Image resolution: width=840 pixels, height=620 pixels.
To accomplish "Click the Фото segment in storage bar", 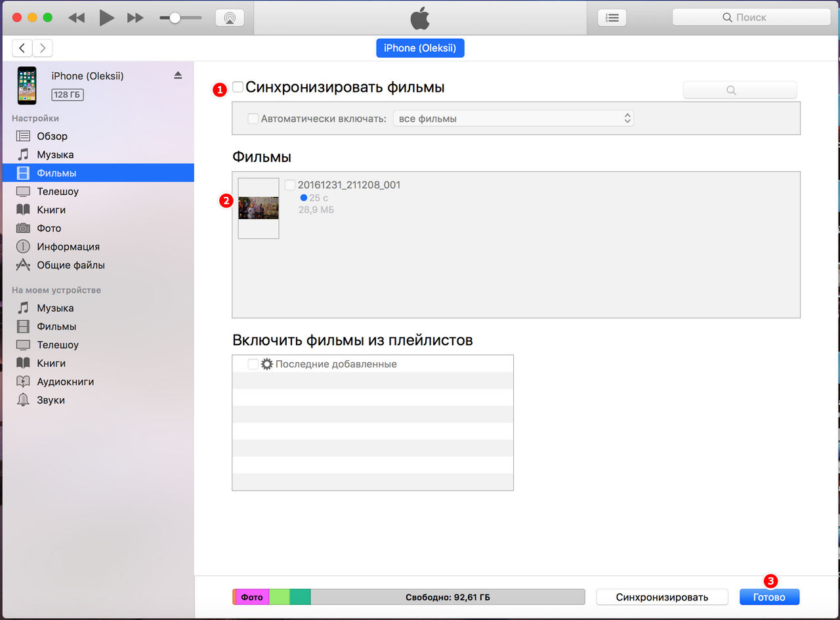I will [x=252, y=597].
